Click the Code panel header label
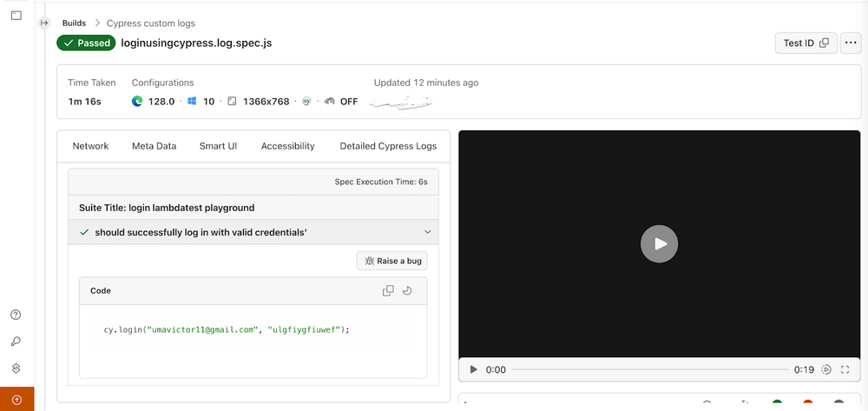The height and width of the screenshot is (411, 868). click(101, 291)
